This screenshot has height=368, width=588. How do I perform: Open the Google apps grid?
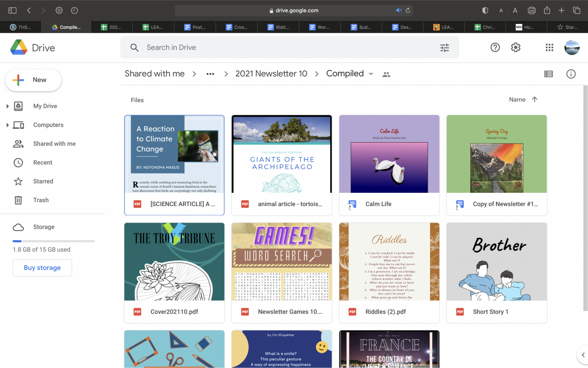pos(549,47)
